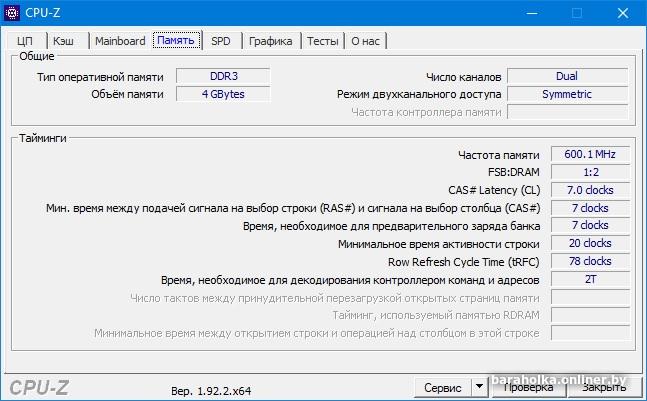Open the ЦП tab
This screenshot has height=401, width=647.
[x=26, y=41]
